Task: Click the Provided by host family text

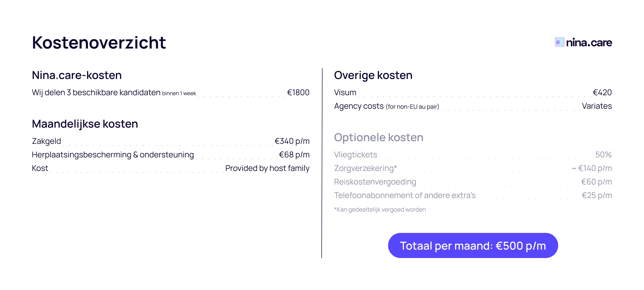Action: coord(267,168)
